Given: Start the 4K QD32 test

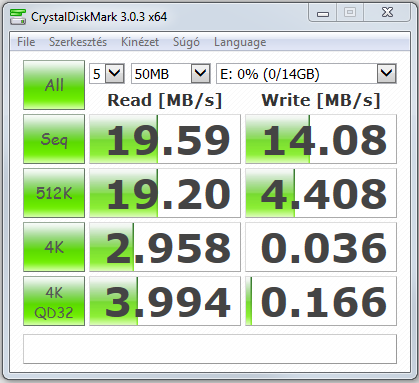Looking at the screenshot, I should (x=54, y=301).
